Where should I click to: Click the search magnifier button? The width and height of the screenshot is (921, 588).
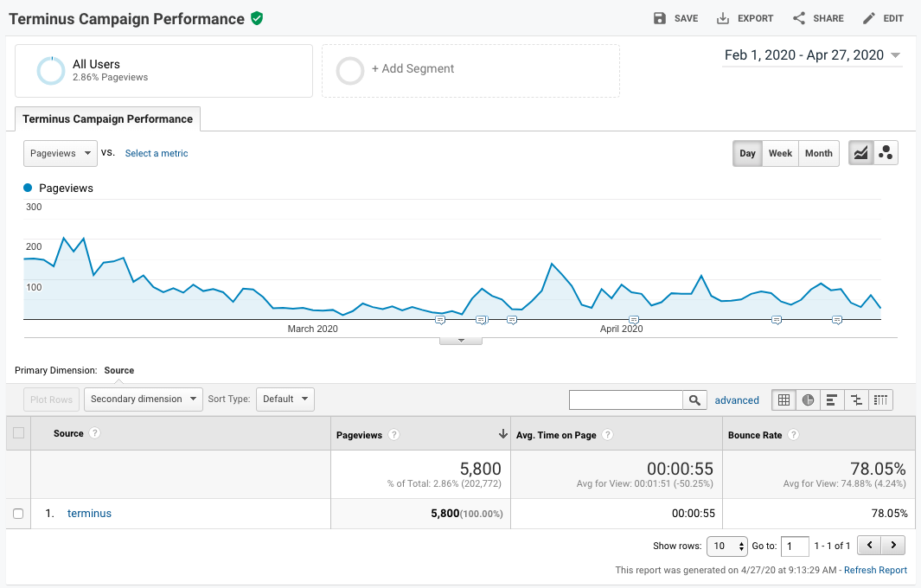(694, 400)
